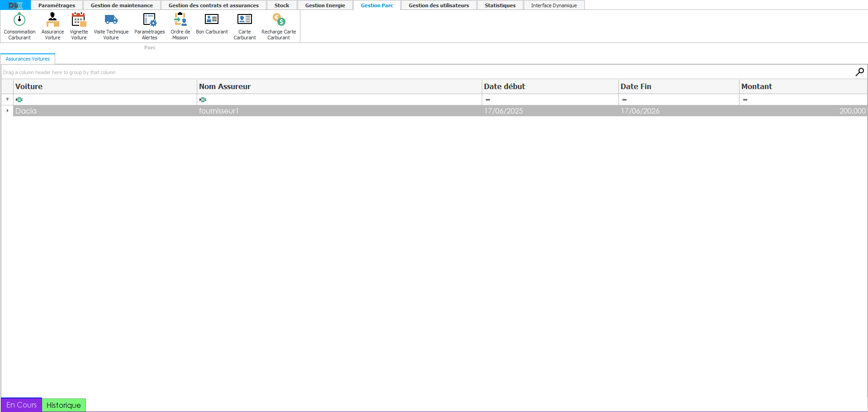Viewport: 868px width, 412px height.
Task: Click the En Cours button
Action: click(x=21, y=405)
